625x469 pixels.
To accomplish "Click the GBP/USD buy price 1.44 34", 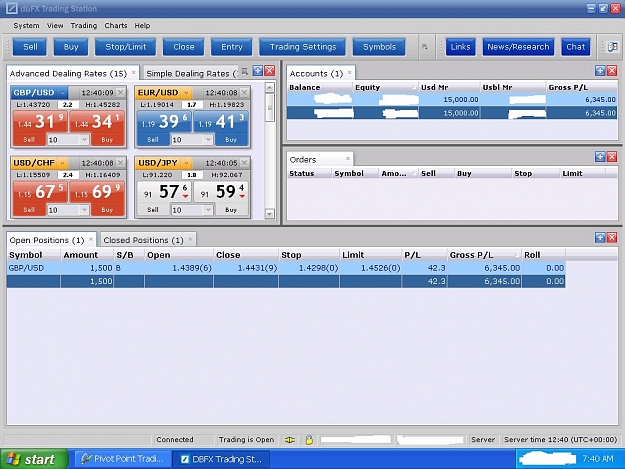I will coord(97,122).
